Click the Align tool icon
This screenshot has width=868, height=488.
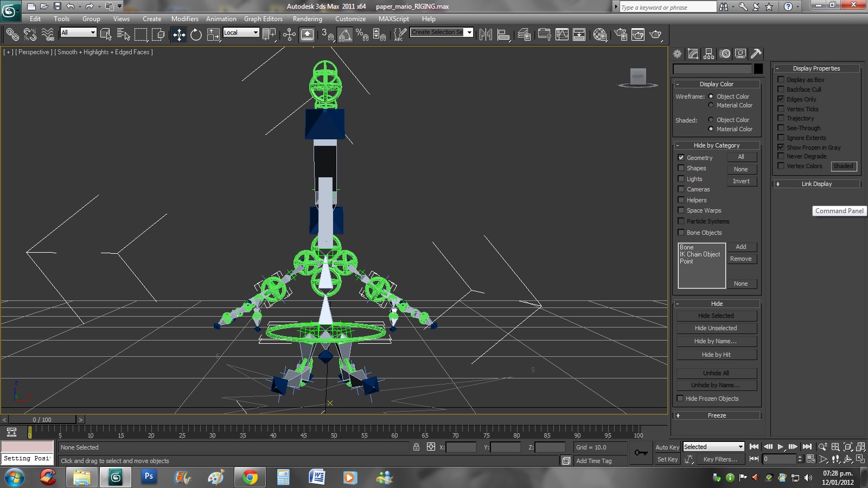pyautogui.click(x=503, y=35)
